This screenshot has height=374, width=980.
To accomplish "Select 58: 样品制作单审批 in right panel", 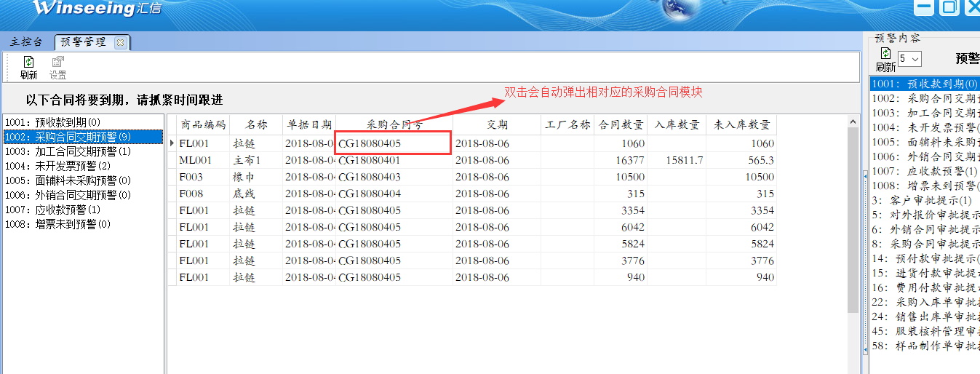I will 925,346.
